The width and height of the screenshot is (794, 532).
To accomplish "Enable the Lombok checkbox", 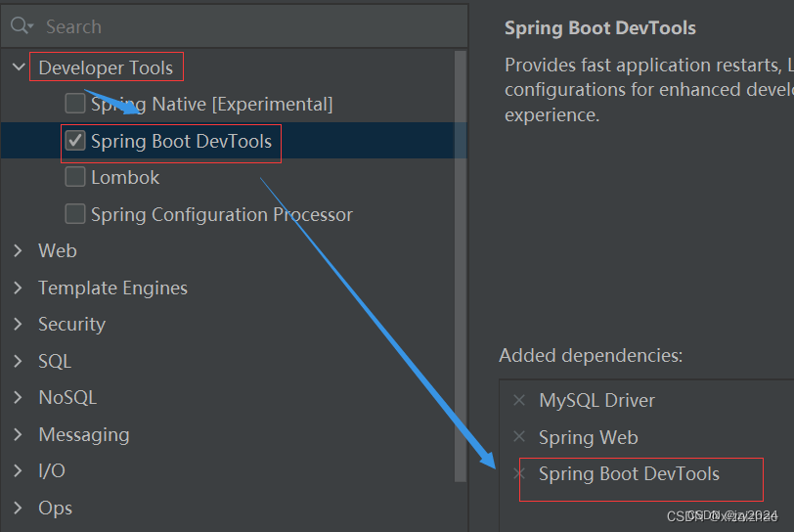I will click(75, 177).
